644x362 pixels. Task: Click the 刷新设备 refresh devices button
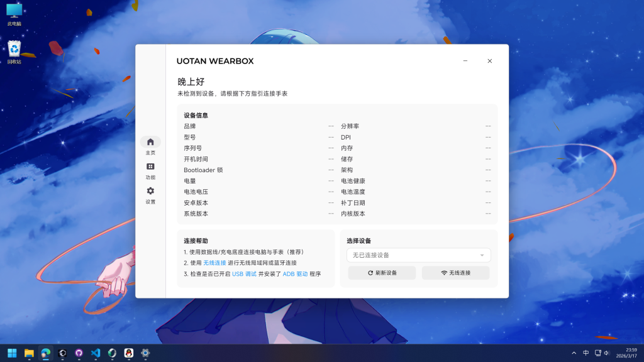[382, 273]
